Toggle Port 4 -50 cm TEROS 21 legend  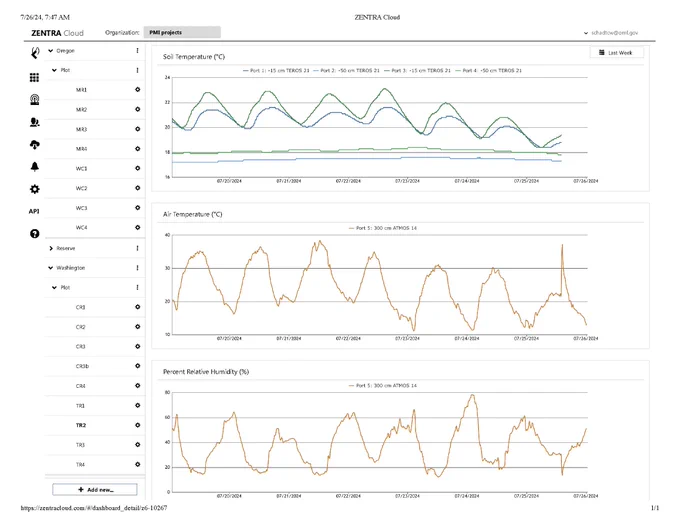click(488, 70)
